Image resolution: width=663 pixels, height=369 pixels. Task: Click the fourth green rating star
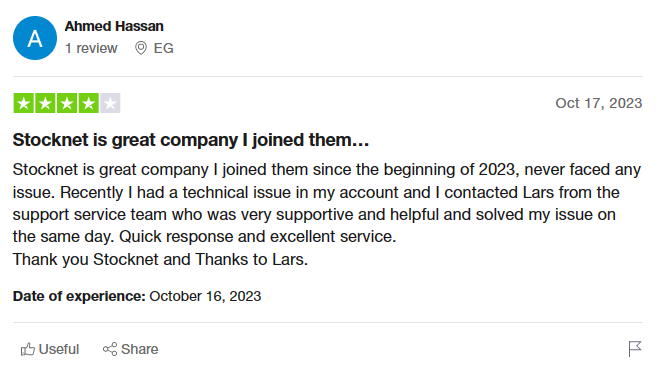click(x=88, y=103)
